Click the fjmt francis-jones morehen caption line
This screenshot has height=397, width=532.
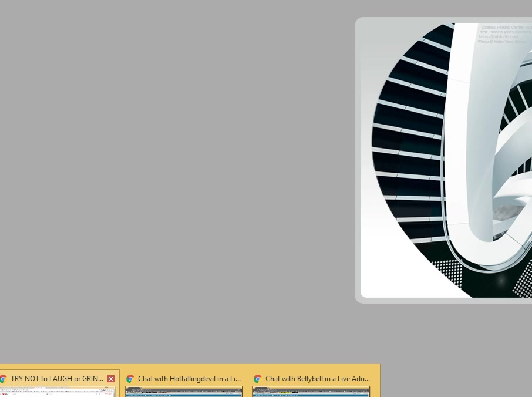pos(505,32)
